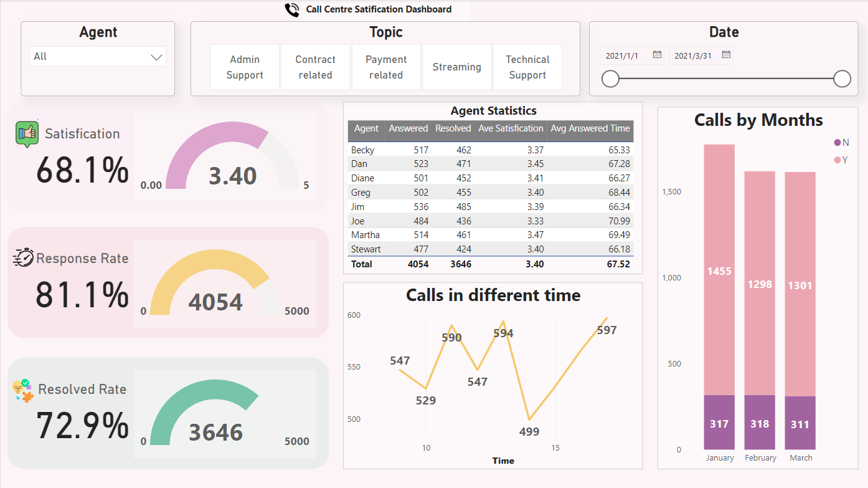The image size is (868, 488).
Task: Open the Agent dropdown showing All
Action: (x=97, y=55)
